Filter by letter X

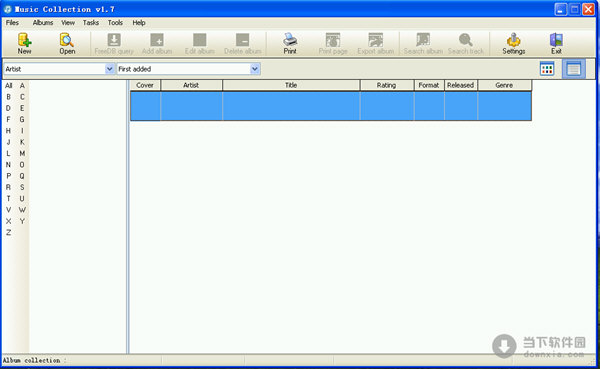click(x=8, y=221)
